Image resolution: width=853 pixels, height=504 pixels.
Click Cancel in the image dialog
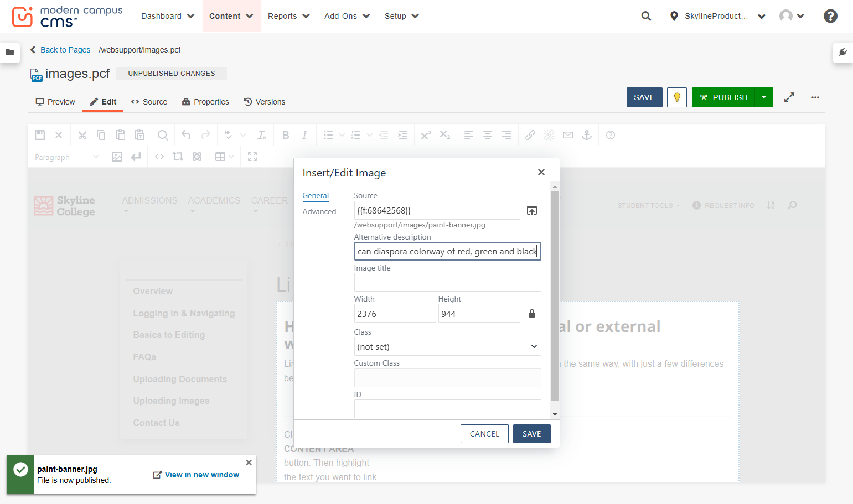click(x=484, y=434)
